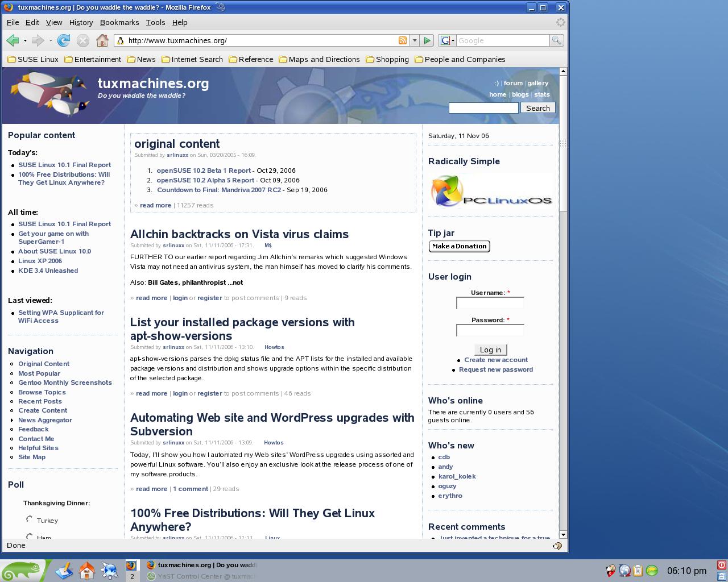Screen dimensions: 728x582
Task: Open the SUSE chameleon start menu
Action: pos(23,571)
